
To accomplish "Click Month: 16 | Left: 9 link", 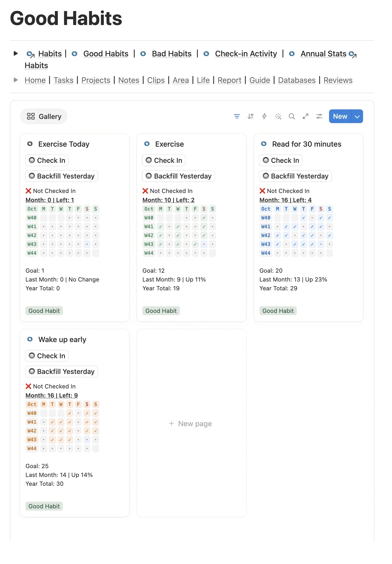I will coord(51,396).
